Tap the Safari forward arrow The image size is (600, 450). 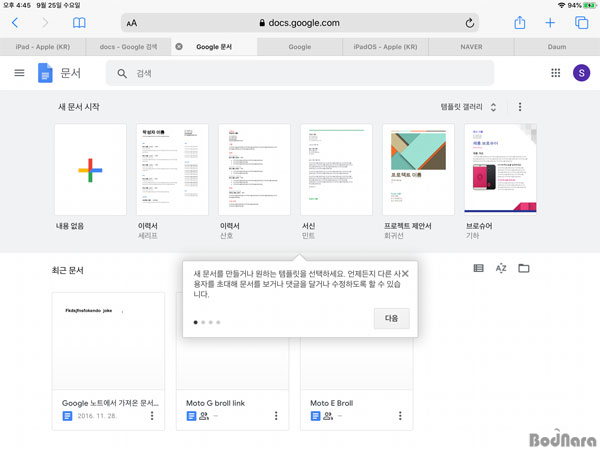point(45,23)
